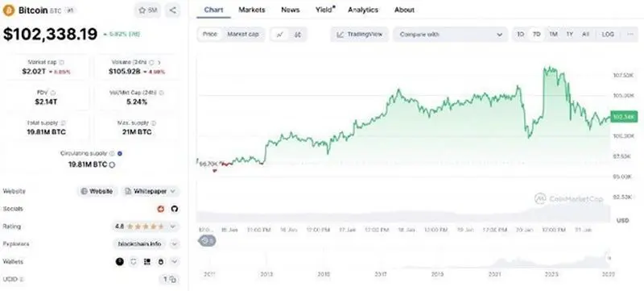Enable LOG scale on chart
Screen dimensions: 644x291
click(x=608, y=35)
